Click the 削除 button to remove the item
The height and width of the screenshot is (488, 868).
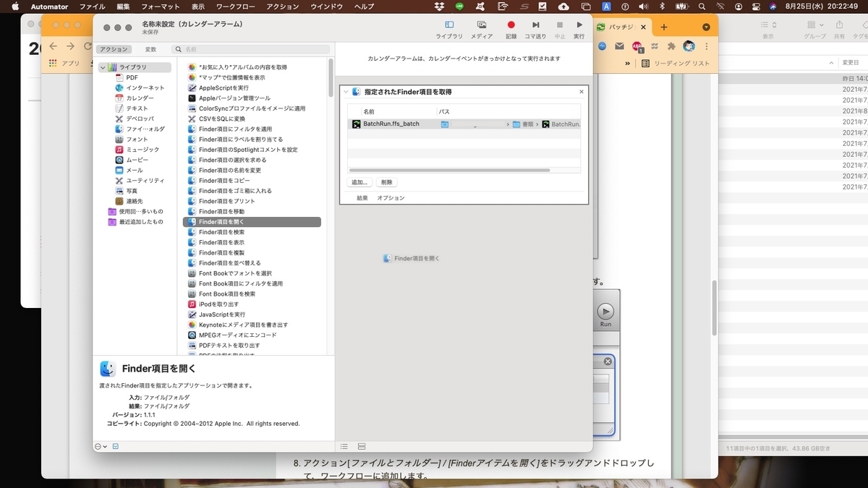tap(386, 181)
